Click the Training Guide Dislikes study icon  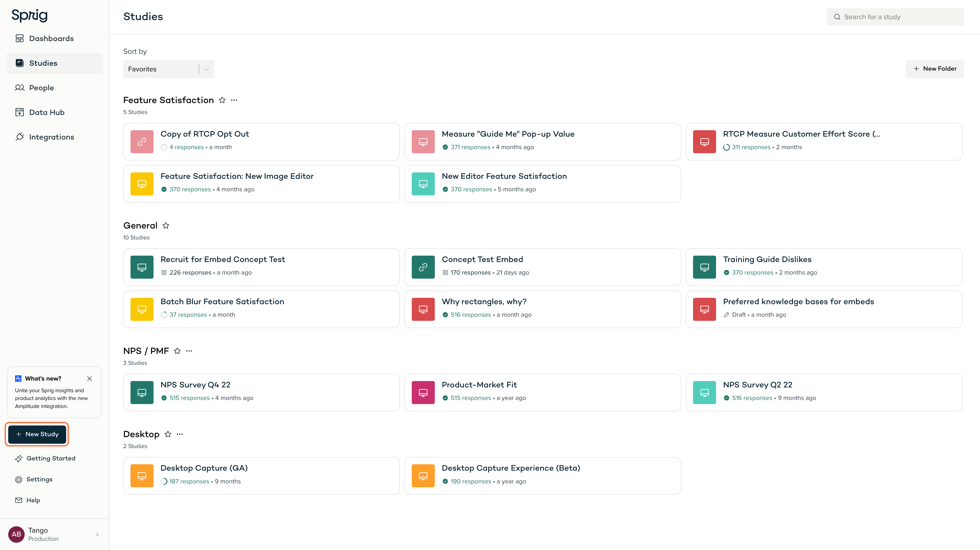[704, 267]
